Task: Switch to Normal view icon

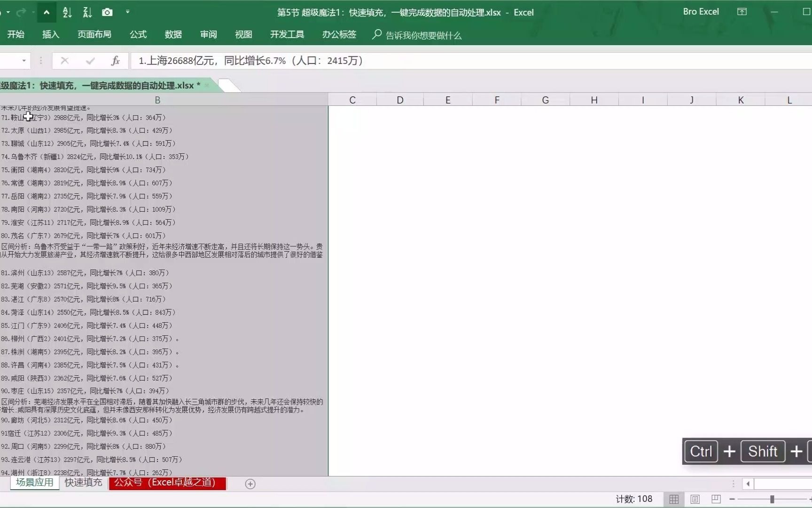Action: [x=674, y=499]
